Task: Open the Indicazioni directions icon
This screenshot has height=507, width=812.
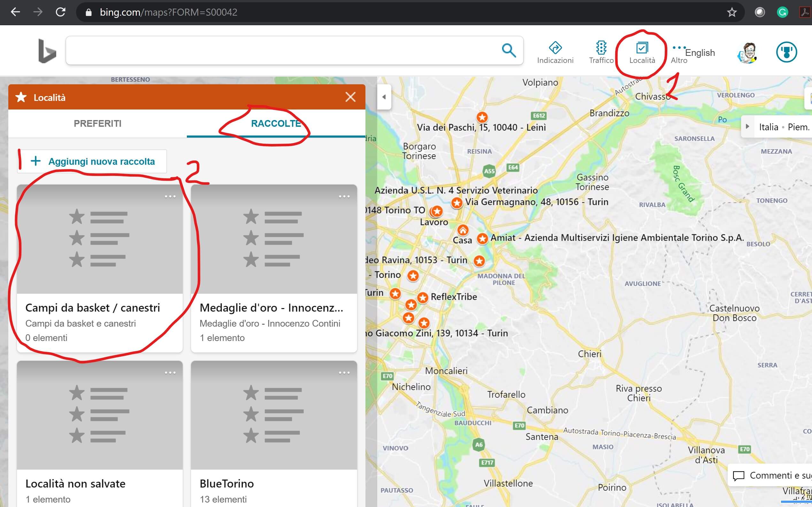Action: tap(555, 48)
